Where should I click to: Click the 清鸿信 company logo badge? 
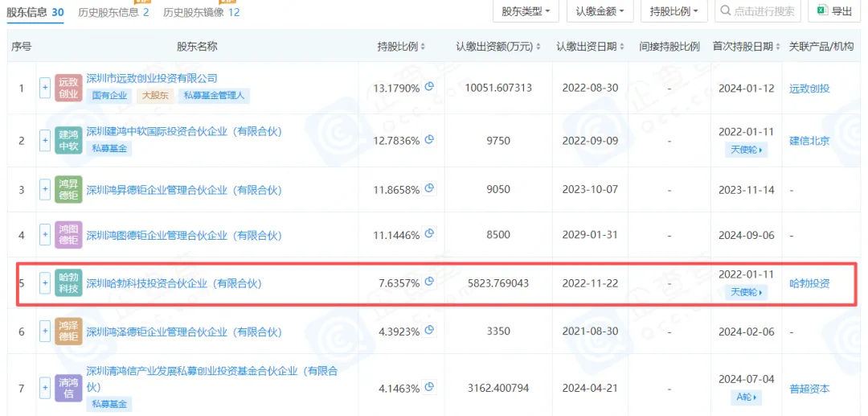[x=68, y=389]
